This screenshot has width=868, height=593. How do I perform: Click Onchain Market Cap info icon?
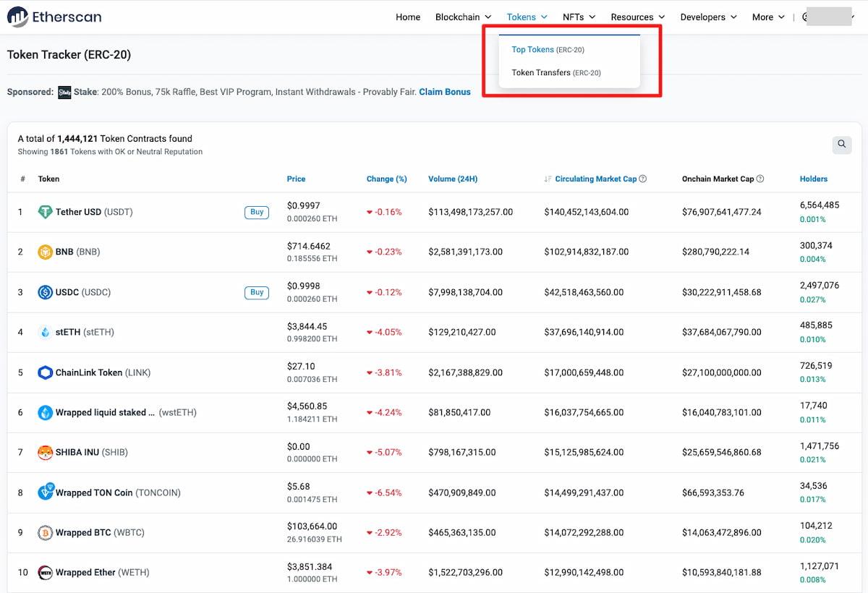tap(760, 179)
